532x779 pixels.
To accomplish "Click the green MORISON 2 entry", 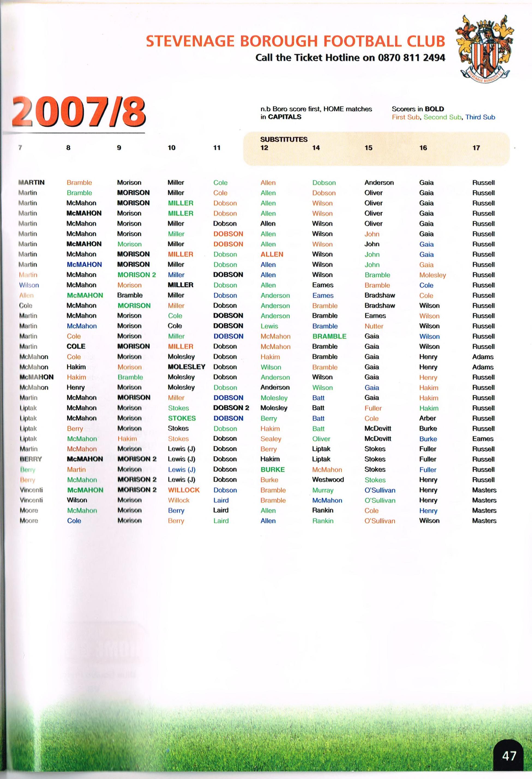I will pyautogui.click(x=136, y=275).
